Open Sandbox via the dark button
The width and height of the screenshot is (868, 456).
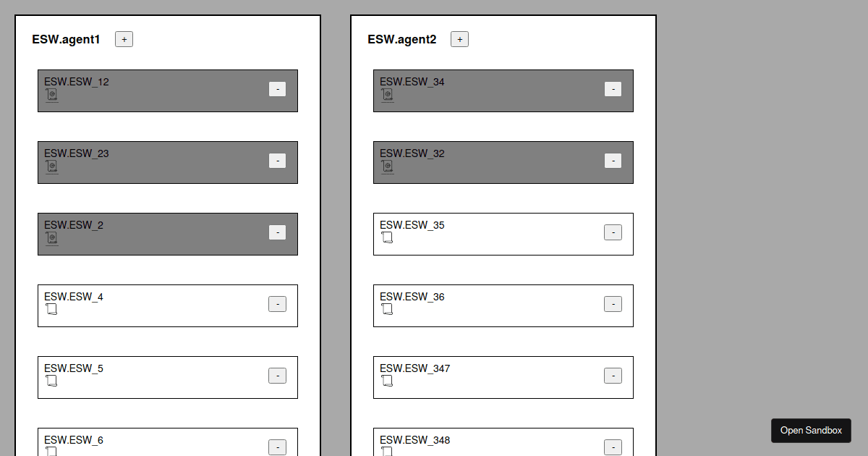click(811, 431)
